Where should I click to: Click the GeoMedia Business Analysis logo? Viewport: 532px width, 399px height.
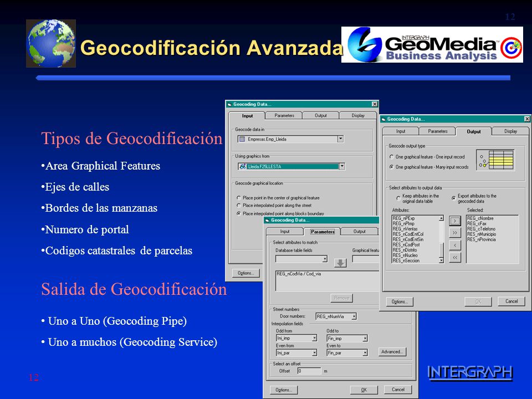432,44
